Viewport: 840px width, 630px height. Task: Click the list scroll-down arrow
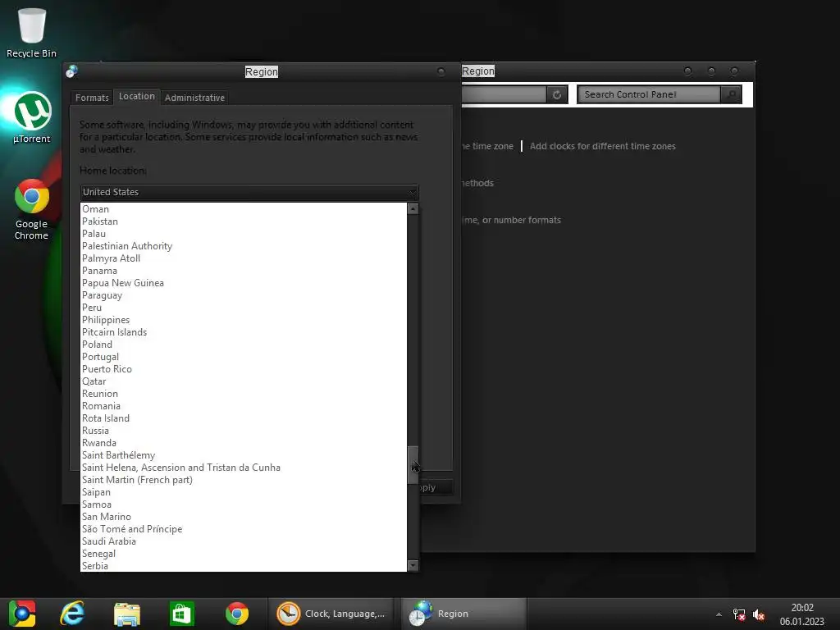click(x=413, y=565)
